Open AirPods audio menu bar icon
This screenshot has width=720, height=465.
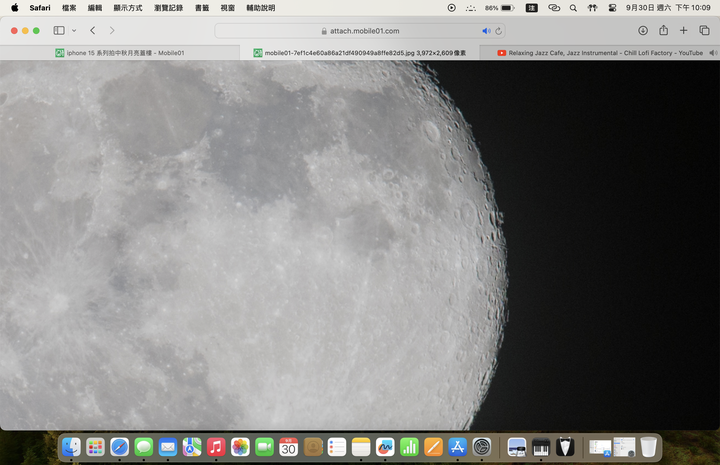click(592, 8)
